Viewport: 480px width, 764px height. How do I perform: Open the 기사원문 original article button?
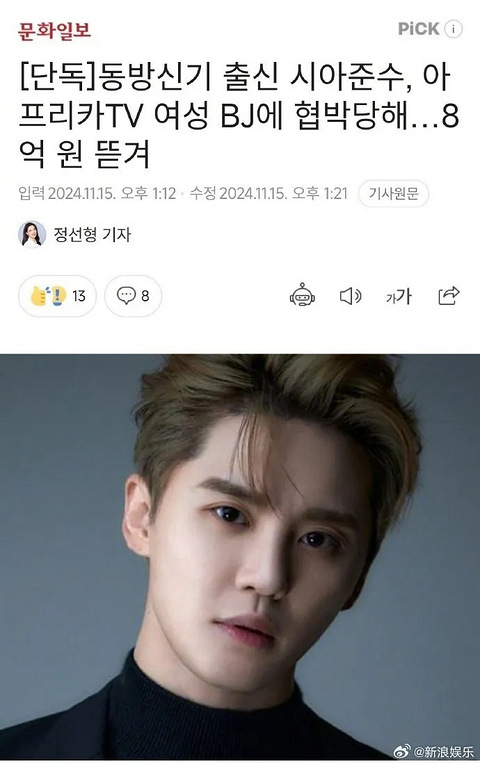[x=393, y=194]
